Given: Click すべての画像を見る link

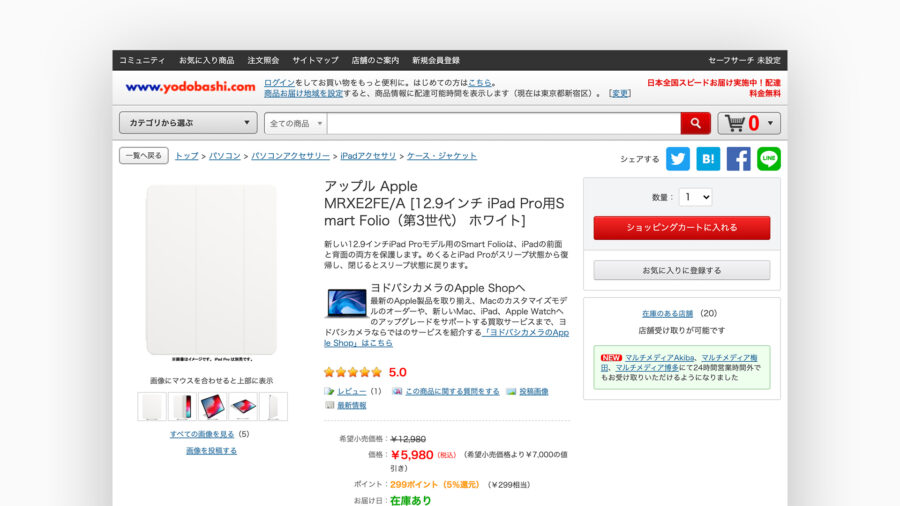Looking at the screenshot, I should click(201, 434).
